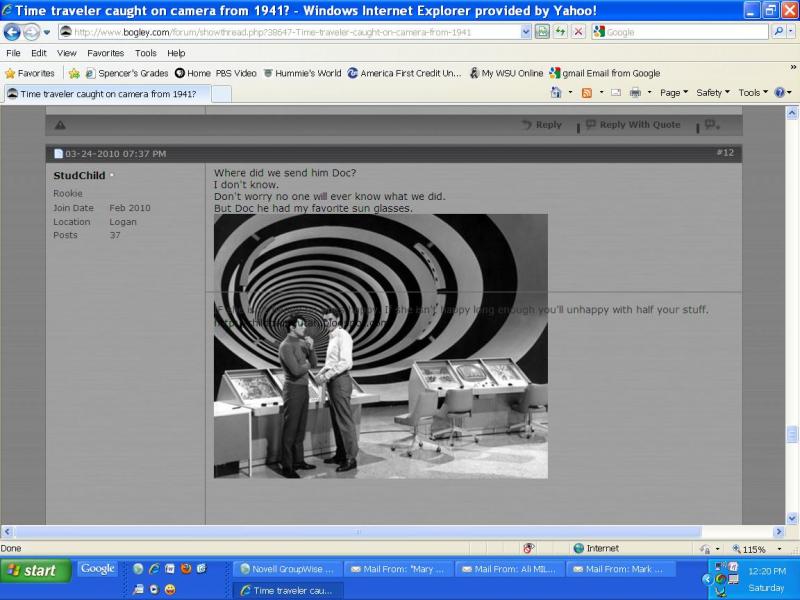Image resolution: width=800 pixels, height=600 pixels.
Task: Click the Google desktop search box in taskbar
Action: click(97, 568)
